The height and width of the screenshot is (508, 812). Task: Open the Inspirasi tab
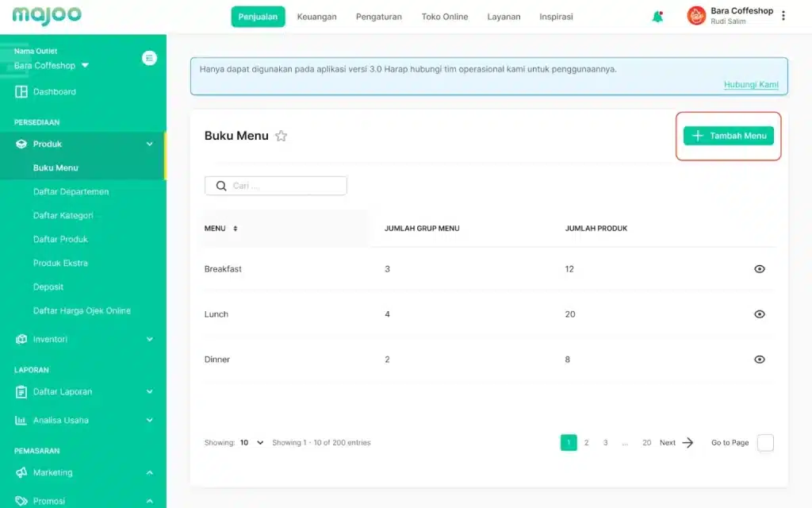(556, 17)
